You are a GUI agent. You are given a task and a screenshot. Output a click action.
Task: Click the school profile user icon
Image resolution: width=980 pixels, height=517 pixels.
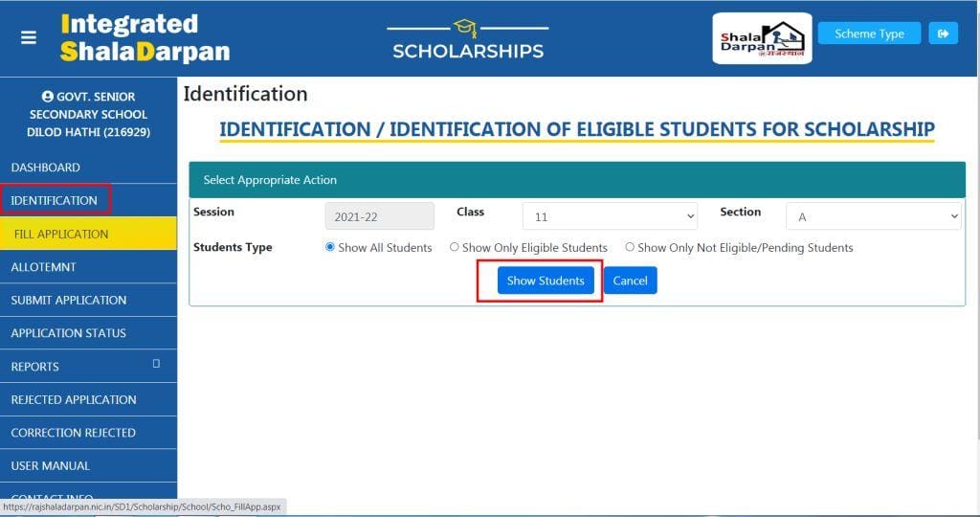pyautogui.click(x=47, y=97)
